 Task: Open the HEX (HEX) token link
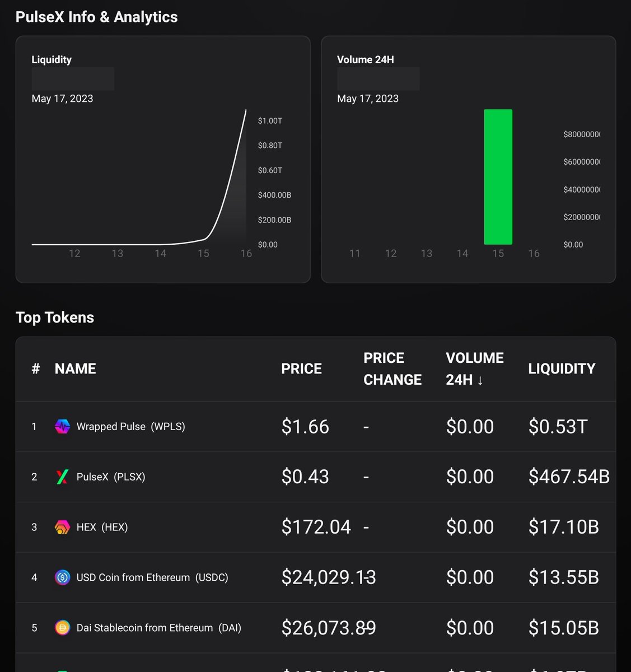tap(102, 528)
